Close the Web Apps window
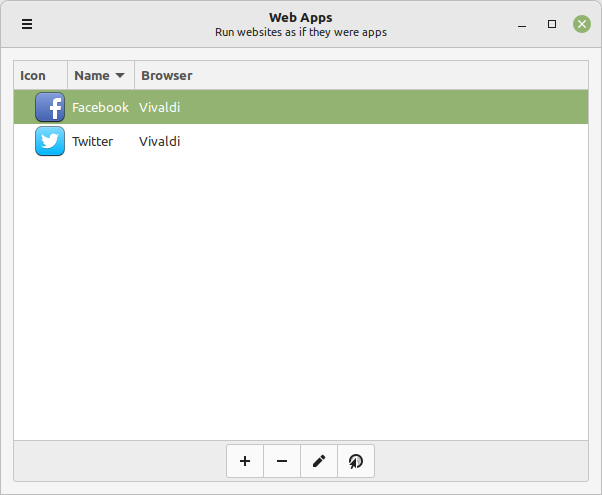The width and height of the screenshot is (602, 495). pyautogui.click(x=581, y=24)
